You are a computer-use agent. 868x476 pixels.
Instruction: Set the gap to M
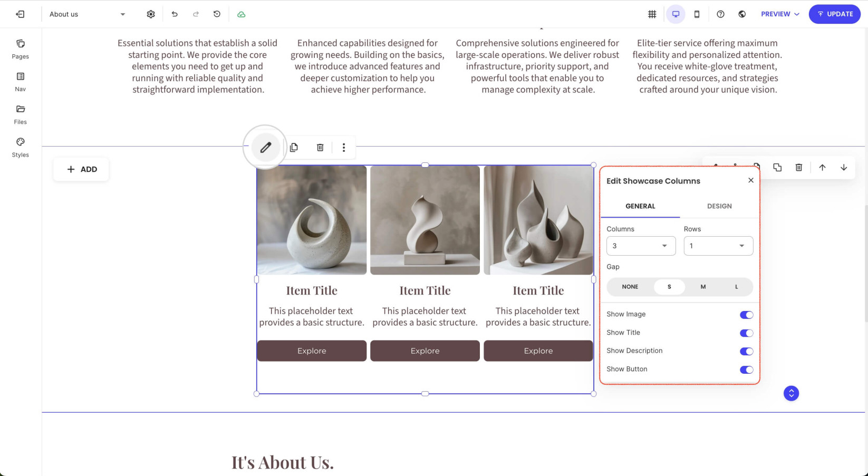tap(703, 287)
